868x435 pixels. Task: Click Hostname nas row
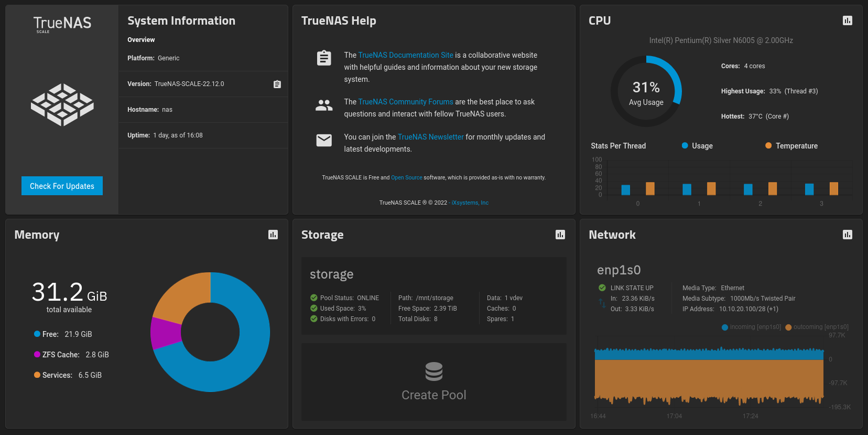203,110
